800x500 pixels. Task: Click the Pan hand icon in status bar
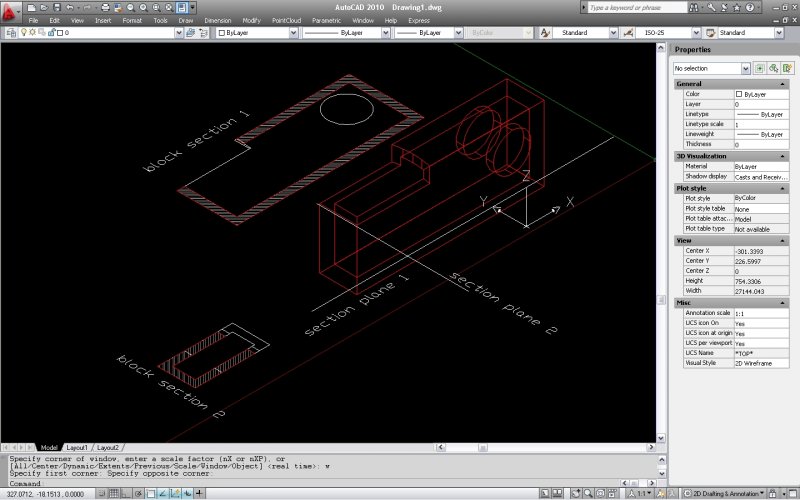click(576, 493)
